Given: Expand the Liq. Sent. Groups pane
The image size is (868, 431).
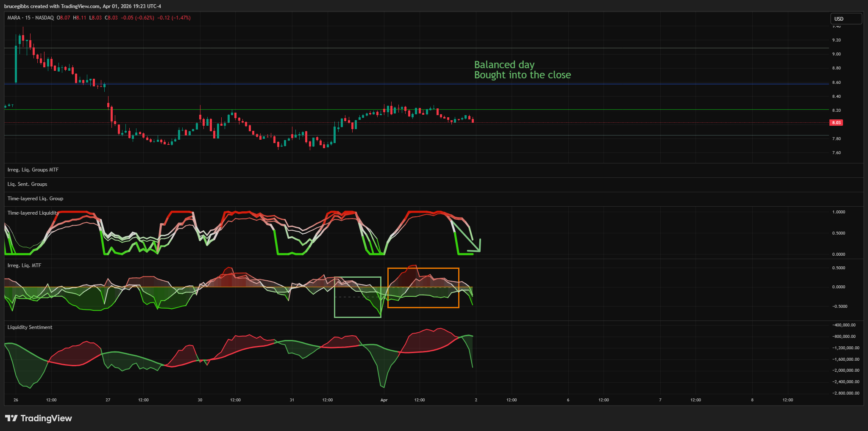Looking at the screenshot, I should [28, 184].
